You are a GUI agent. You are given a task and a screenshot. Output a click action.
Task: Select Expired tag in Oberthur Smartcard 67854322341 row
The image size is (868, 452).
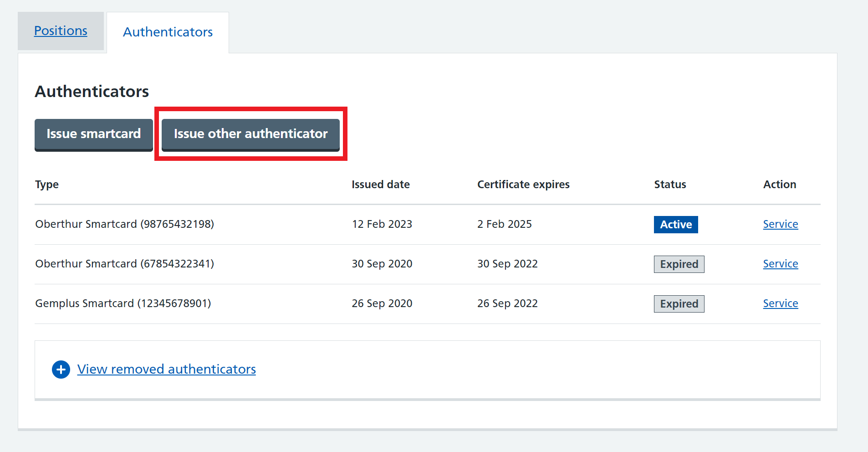[x=679, y=264]
